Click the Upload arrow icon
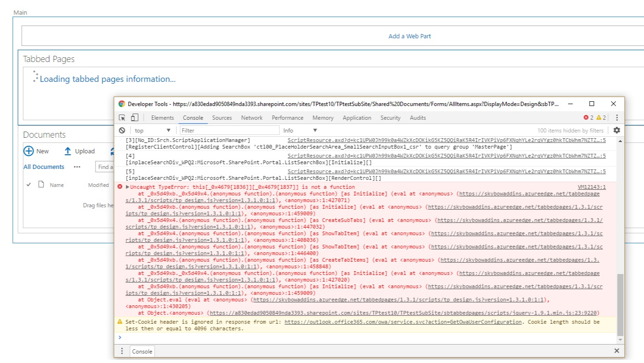Image resolution: width=644 pixels, height=363 pixels. click(68, 151)
